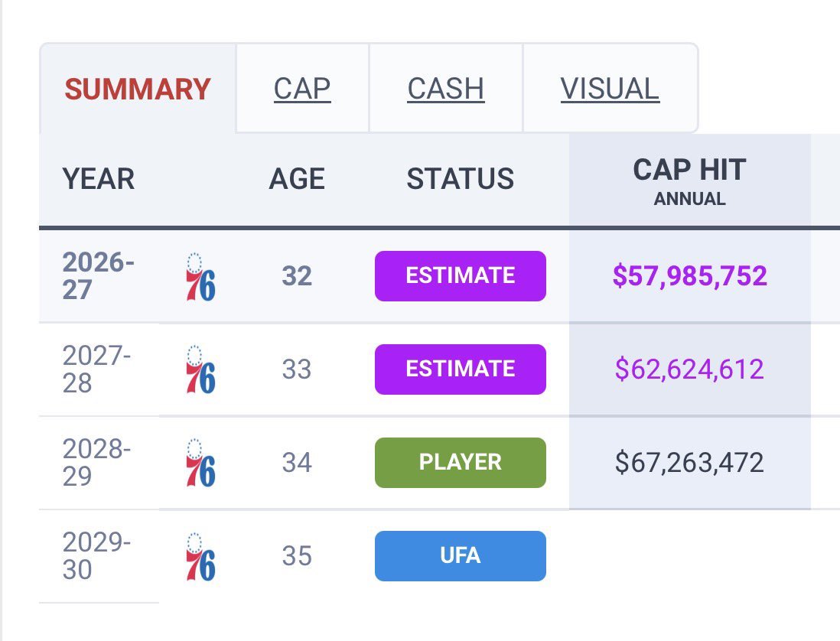Select the VISUAL tab
840x641 pixels.
(x=610, y=89)
